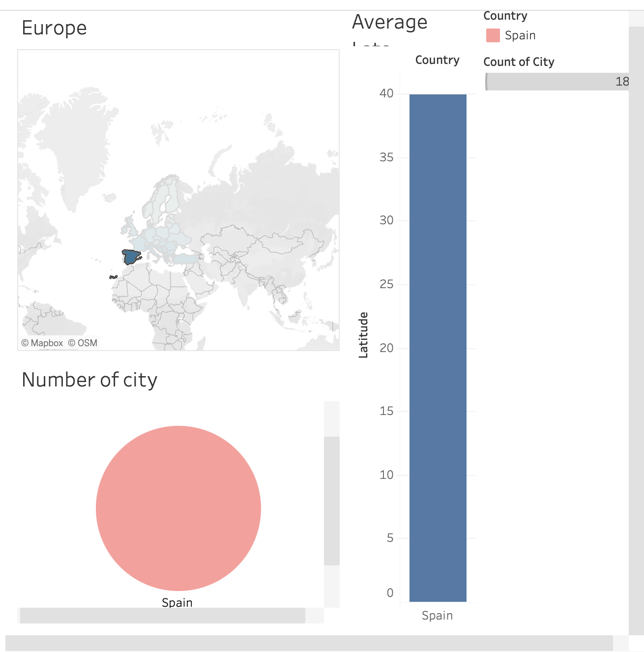
Task: Click the Count of City filter title
Action: pos(519,62)
